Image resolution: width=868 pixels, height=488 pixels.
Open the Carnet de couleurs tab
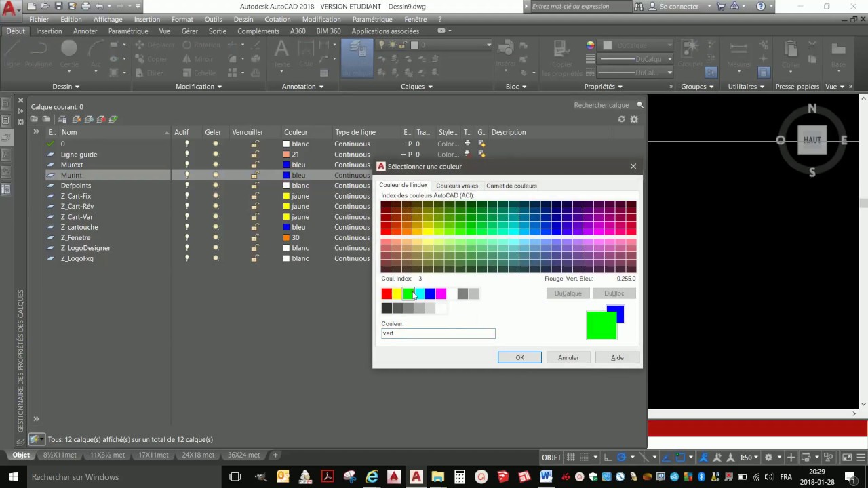[x=511, y=186]
